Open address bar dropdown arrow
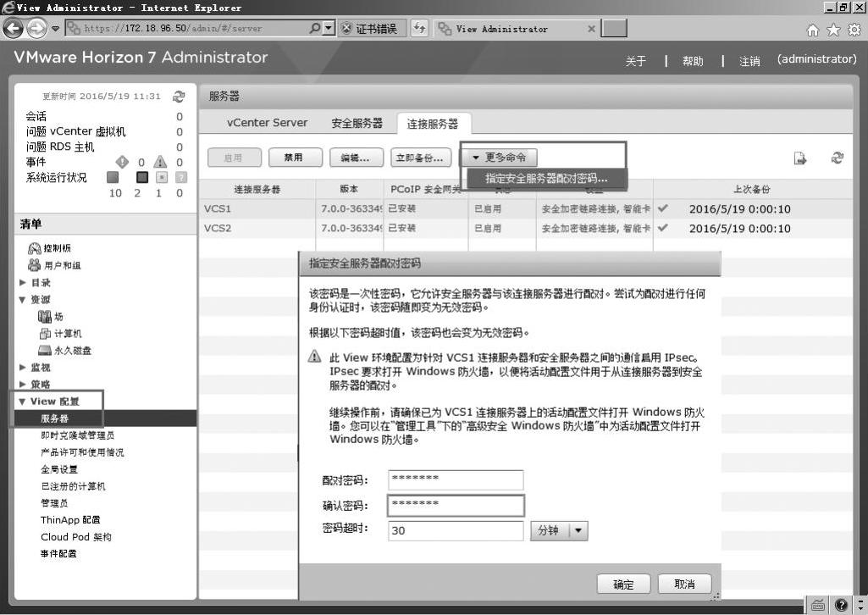The width and height of the screenshot is (868, 615). point(329,28)
